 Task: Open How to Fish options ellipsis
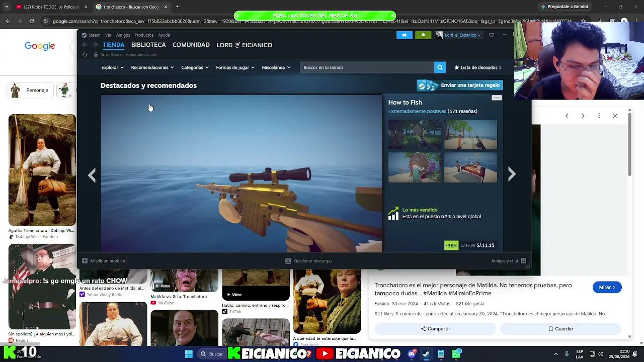[x=497, y=98]
